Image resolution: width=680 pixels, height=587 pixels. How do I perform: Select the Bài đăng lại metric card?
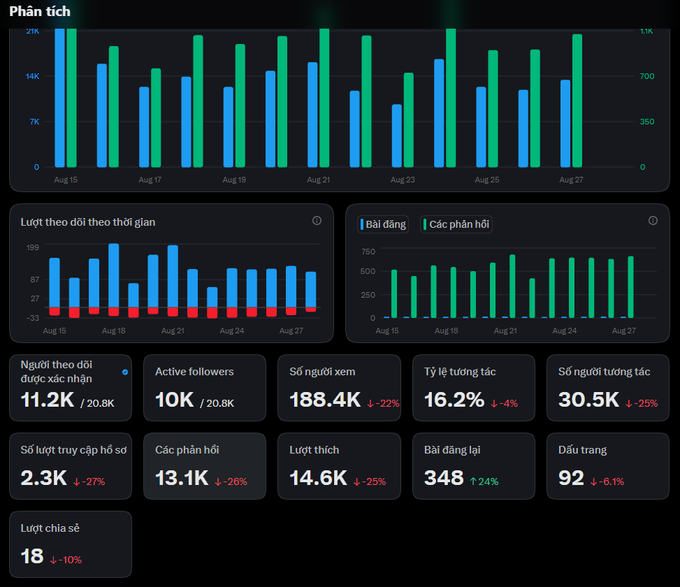click(474, 466)
